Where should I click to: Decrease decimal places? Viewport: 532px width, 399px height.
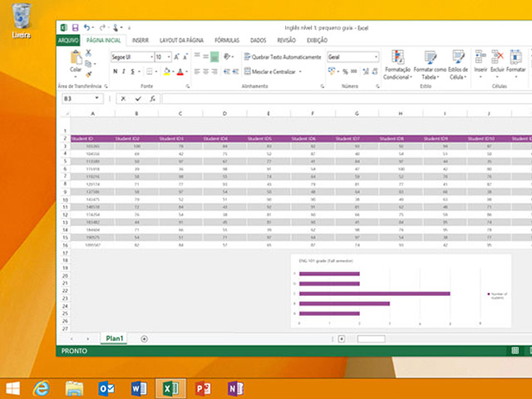coord(375,71)
